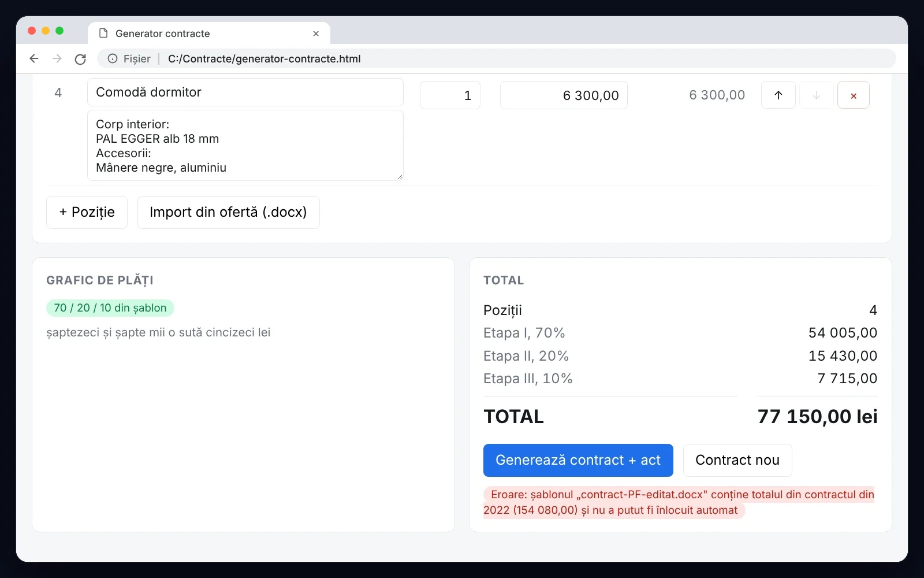Edit the unit price field 6 300,00
924x578 pixels.
564,95
